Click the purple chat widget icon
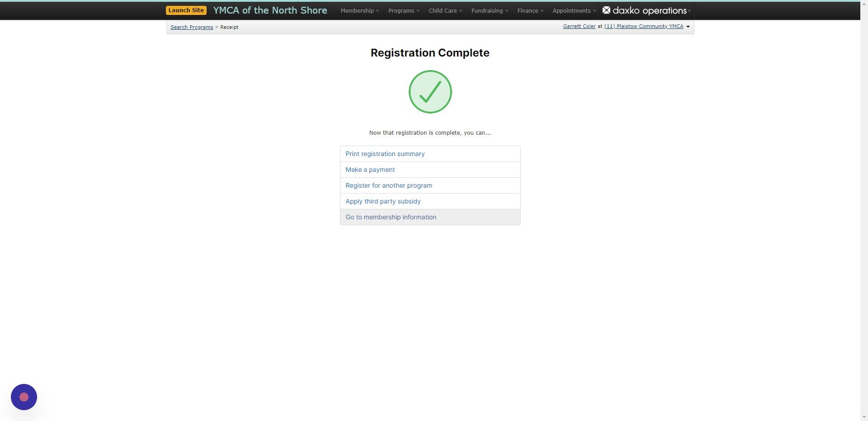This screenshot has width=868, height=421. pyautogui.click(x=24, y=397)
